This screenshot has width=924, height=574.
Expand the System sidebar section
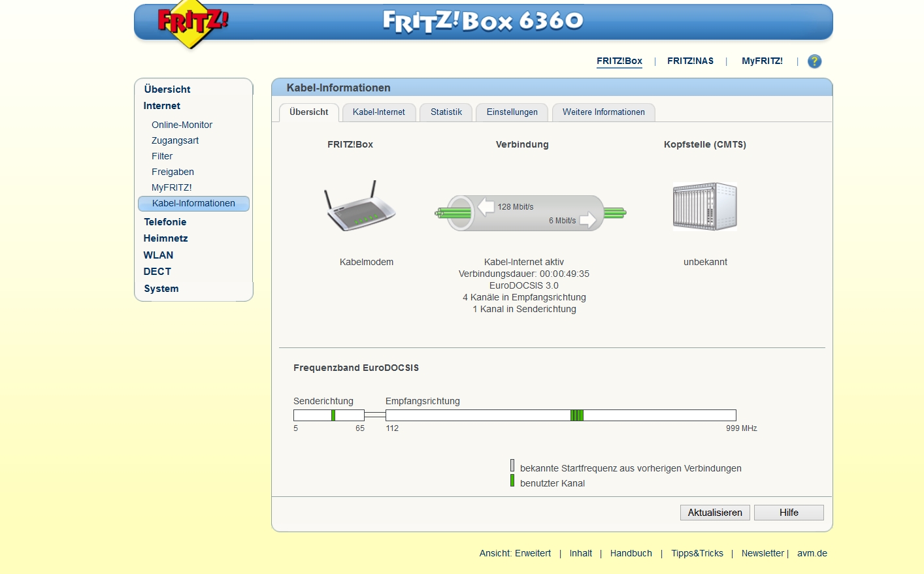pyautogui.click(x=161, y=289)
